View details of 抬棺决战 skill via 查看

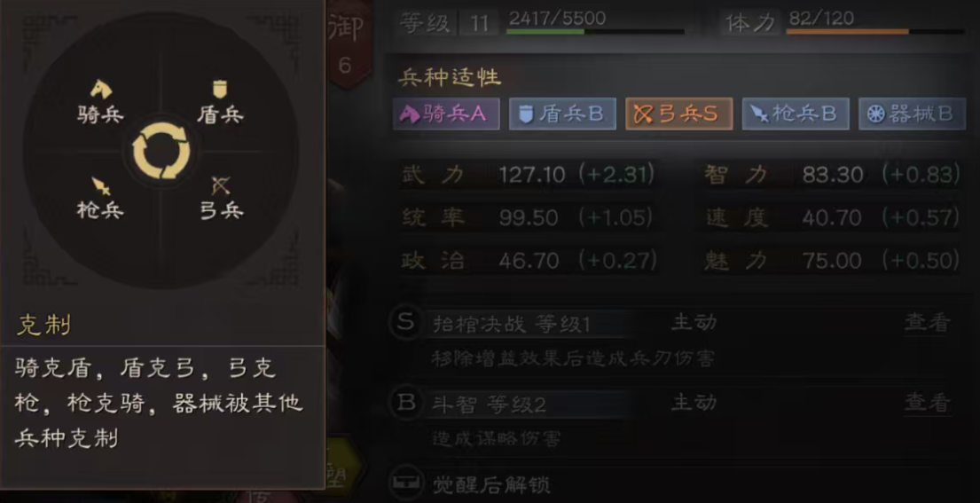point(928,323)
